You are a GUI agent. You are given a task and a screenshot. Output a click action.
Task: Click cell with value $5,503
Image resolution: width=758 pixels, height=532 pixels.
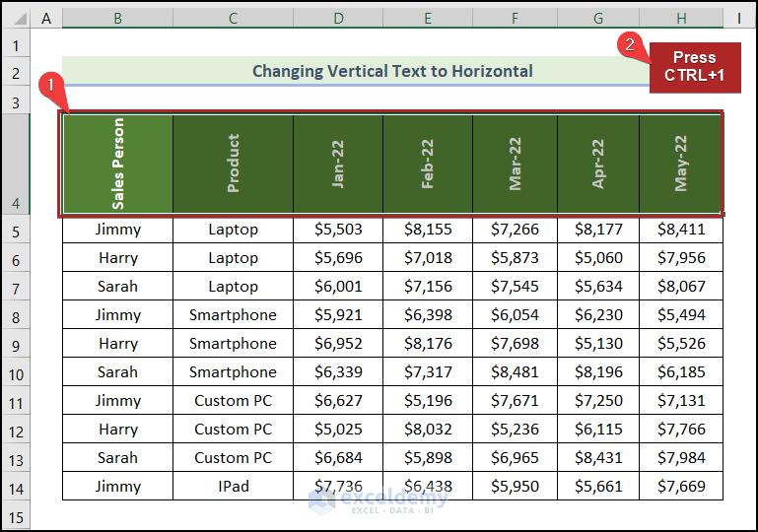point(338,229)
